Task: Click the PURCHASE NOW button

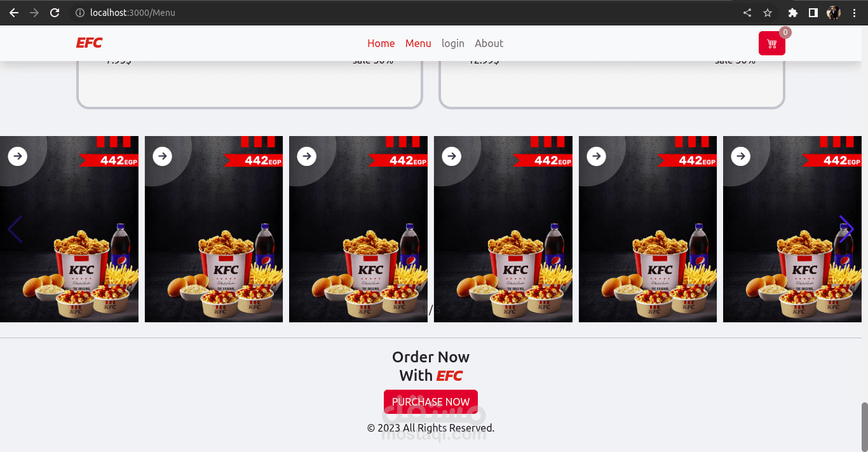Action: [431, 402]
